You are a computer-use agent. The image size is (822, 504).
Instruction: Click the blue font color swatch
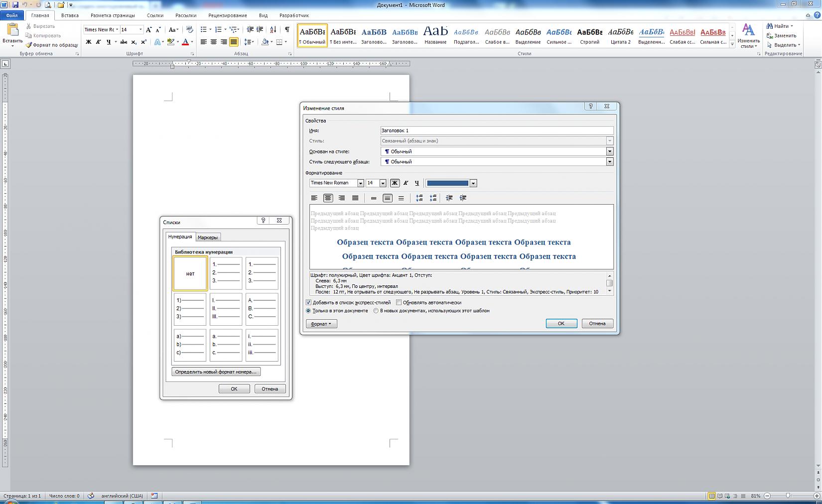tap(447, 183)
